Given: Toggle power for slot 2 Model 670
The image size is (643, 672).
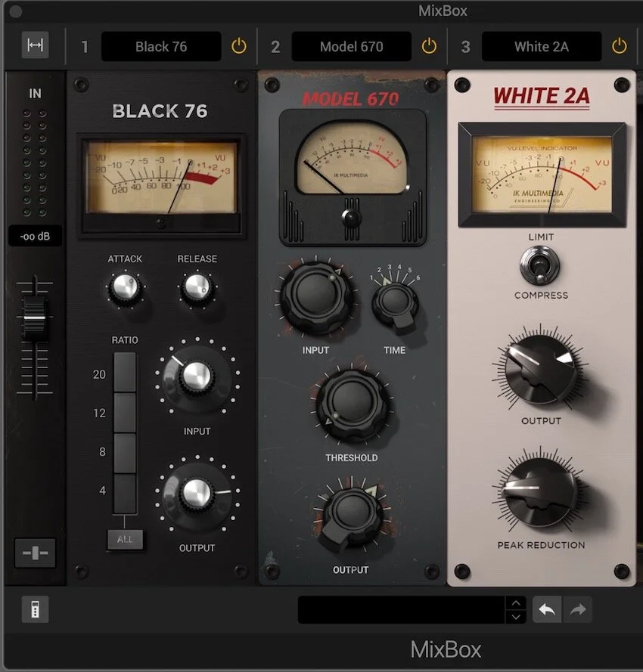Looking at the screenshot, I should (x=429, y=46).
